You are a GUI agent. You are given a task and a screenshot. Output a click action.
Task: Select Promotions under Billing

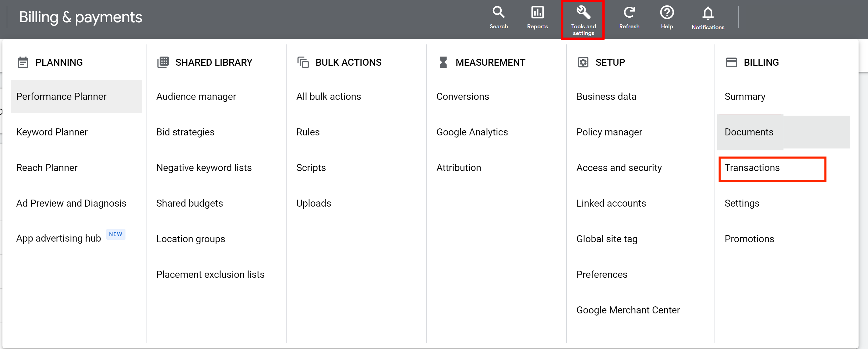tap(749, 239)
